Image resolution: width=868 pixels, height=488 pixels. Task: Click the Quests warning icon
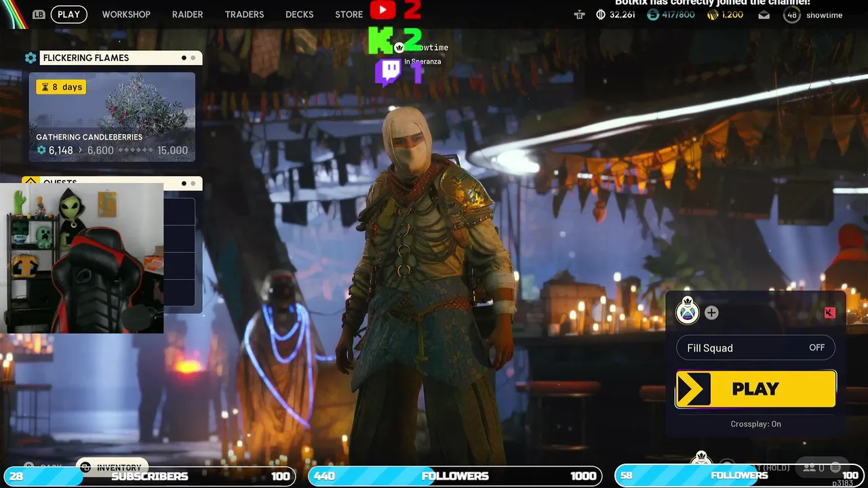click(x=31, y=182)
